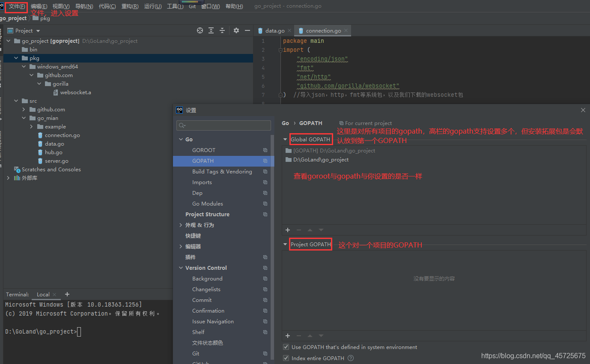Viewport: 590px width, 364px height.
Task: Click project-scope icon next to Go Modules
Action: coord(265,204)
